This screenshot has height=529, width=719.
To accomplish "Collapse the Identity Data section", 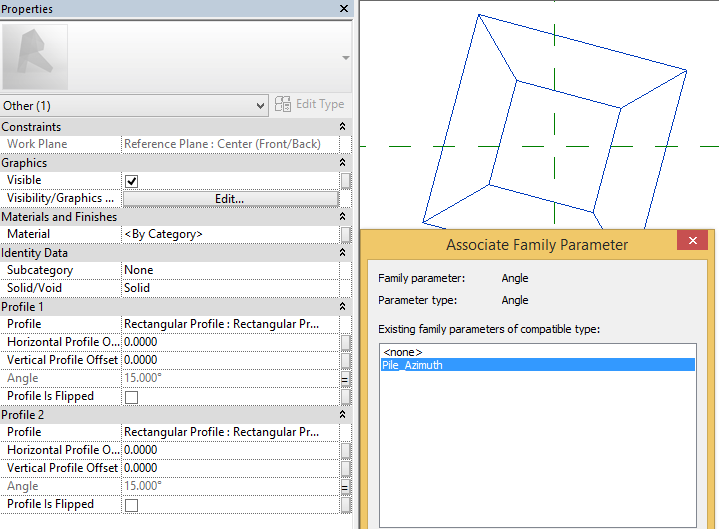I will tap(342, 253).
